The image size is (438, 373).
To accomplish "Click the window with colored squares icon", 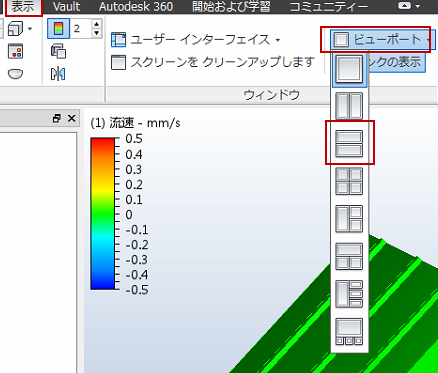I will 15,51.
